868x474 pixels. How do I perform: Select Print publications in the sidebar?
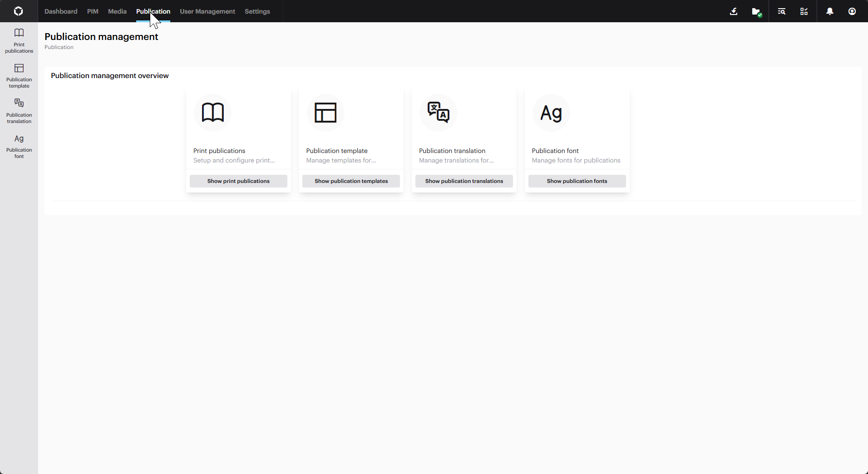[18, 40]
